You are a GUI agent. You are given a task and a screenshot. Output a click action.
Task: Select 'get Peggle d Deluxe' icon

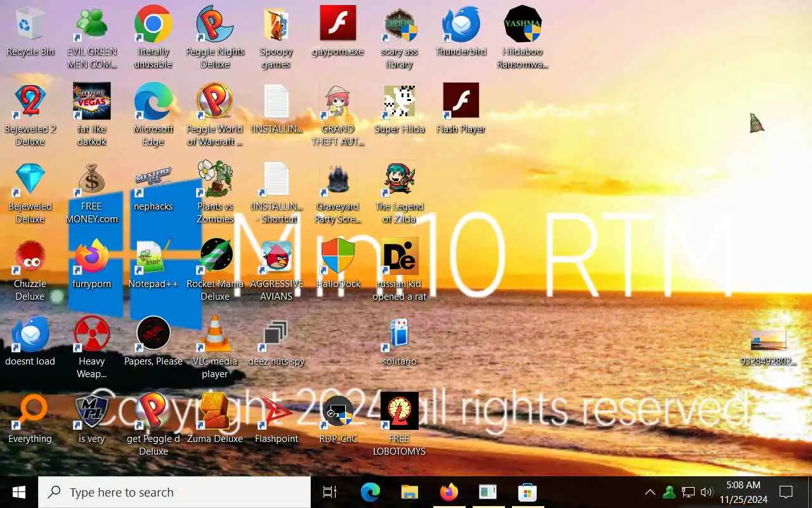(x=153, y=411)
